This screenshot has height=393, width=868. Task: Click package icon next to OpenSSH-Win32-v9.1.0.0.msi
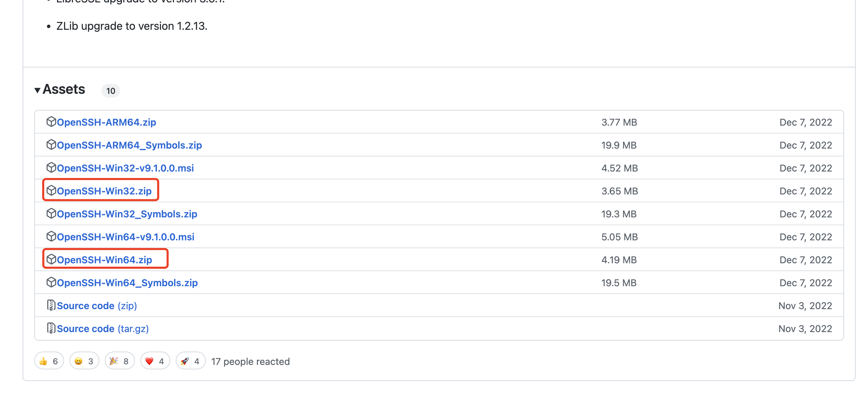pos(51,168)
